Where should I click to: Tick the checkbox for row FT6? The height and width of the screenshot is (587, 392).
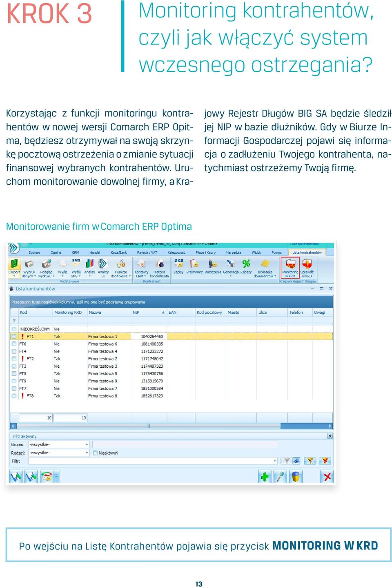tap(14, 344)
